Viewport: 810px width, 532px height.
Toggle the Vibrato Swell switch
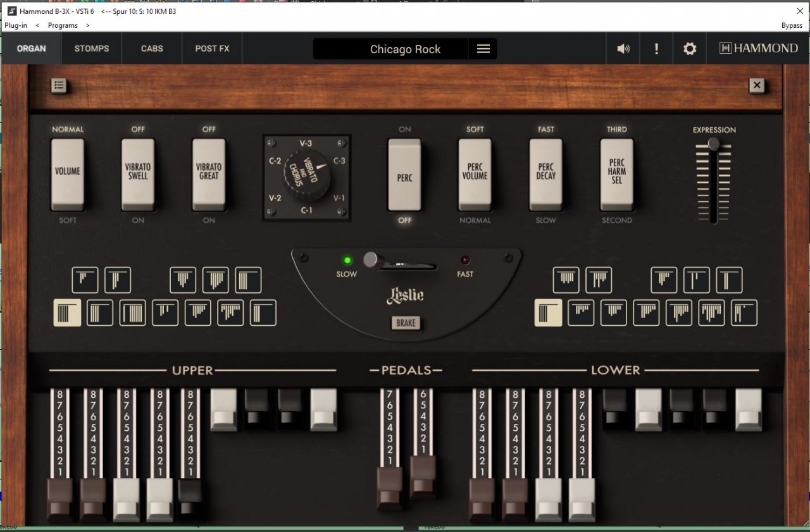(138, 175)
